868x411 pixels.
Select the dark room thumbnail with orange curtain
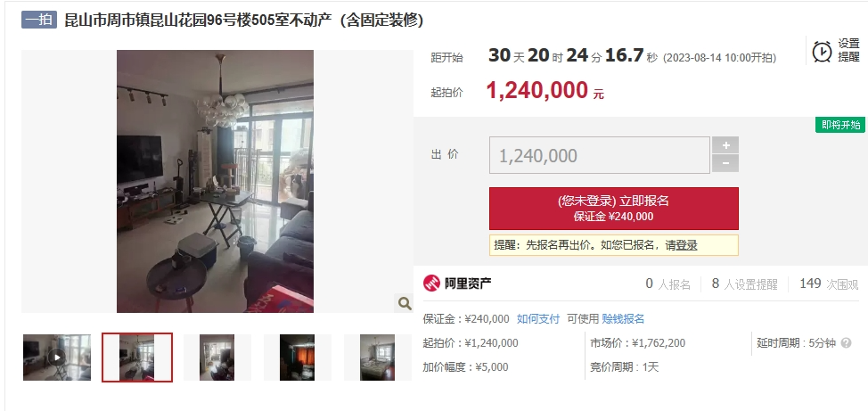tap(298, 358)
